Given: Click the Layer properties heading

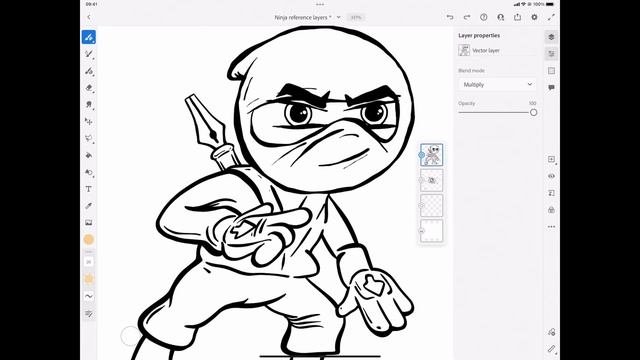Looking at the screenshot, I should [479, 36].
